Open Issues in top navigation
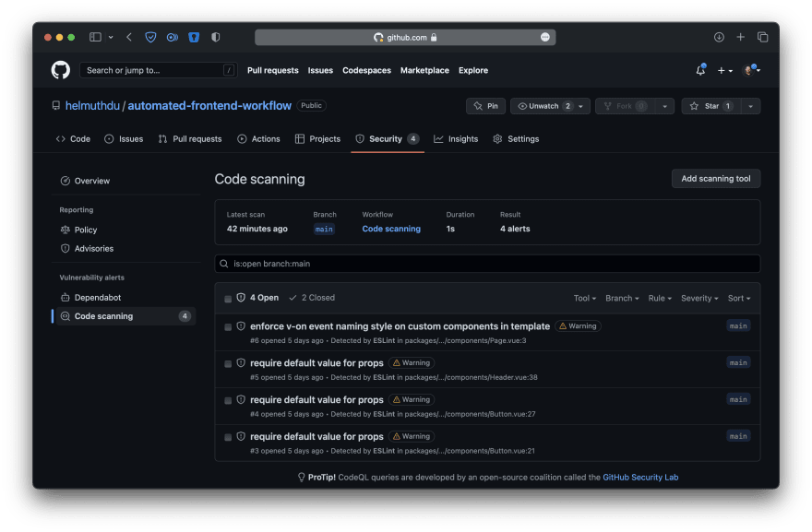The width and height of the screenshot is (812, 532). (x=320, y=70)
